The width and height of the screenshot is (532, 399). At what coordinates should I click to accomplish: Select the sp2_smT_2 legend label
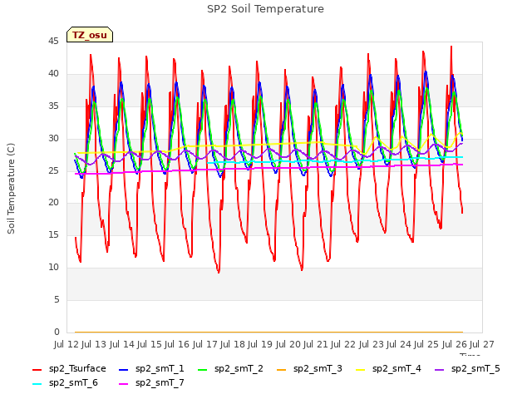239,369
